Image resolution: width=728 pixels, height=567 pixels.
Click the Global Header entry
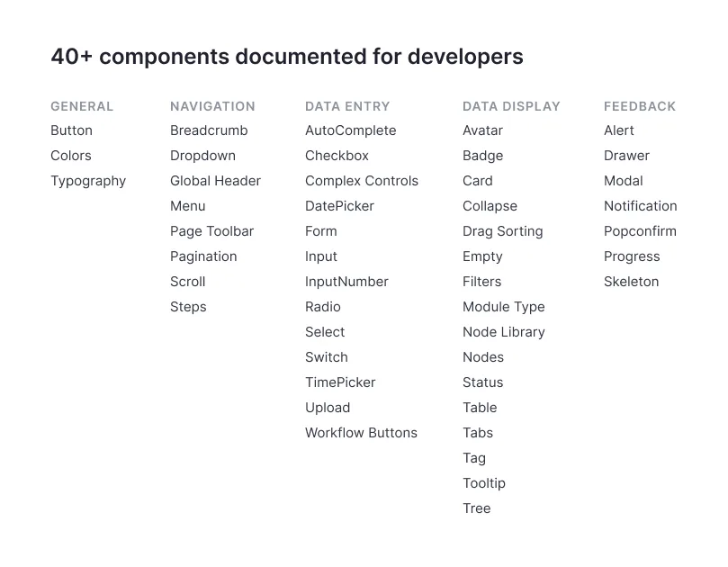tap(215, 181)
